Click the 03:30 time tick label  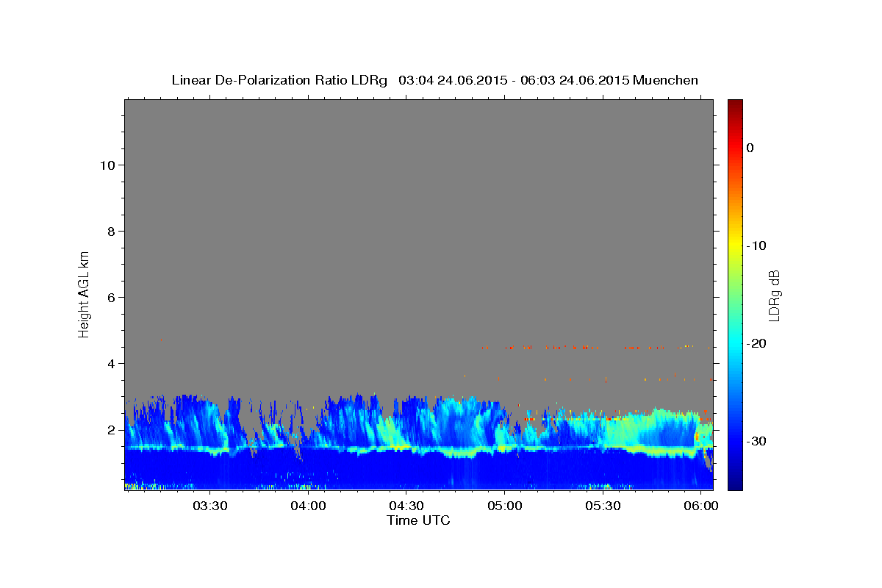pos(209,506)
